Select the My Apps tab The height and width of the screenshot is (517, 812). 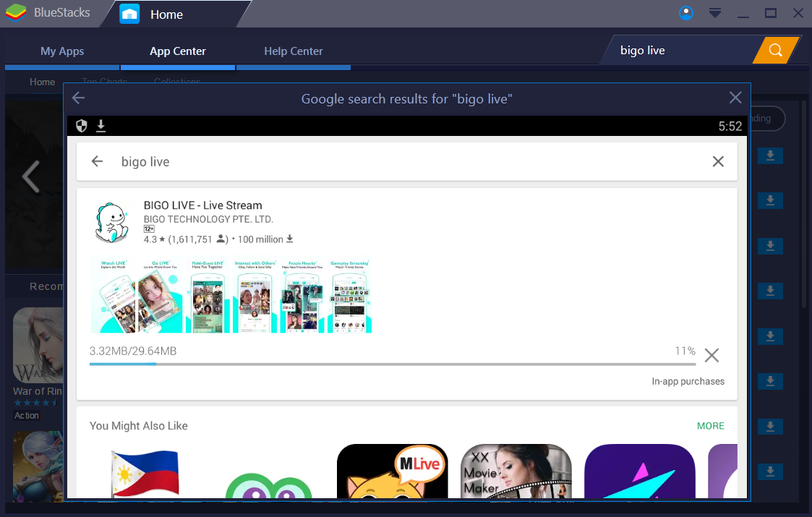61,51
